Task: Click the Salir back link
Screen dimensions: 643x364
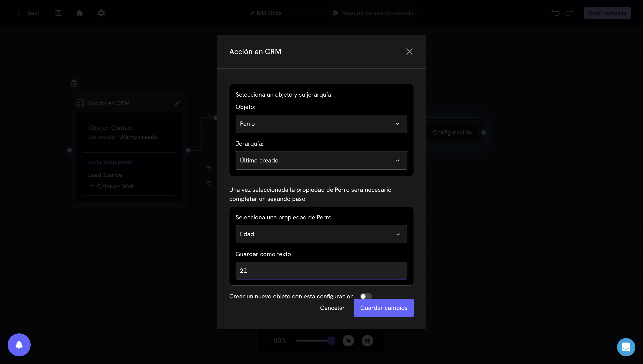Action: tap(28, 13)
